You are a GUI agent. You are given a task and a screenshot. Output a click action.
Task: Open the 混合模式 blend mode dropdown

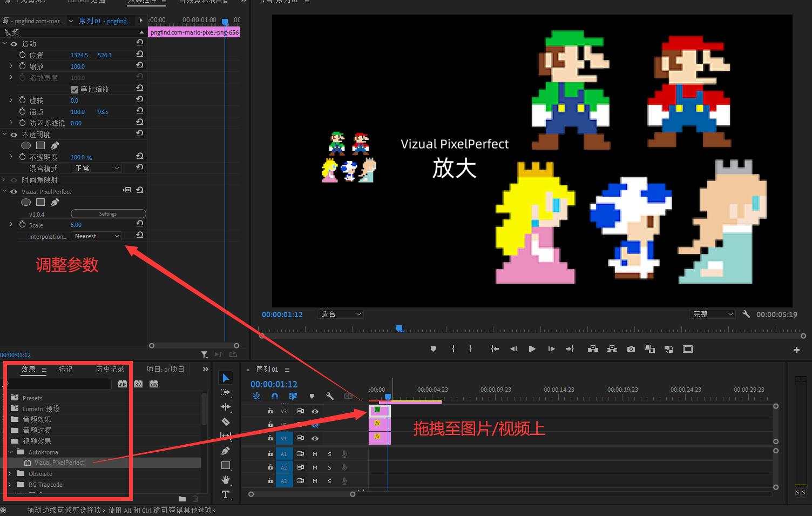pyautogui.click(x=97, y=169)
